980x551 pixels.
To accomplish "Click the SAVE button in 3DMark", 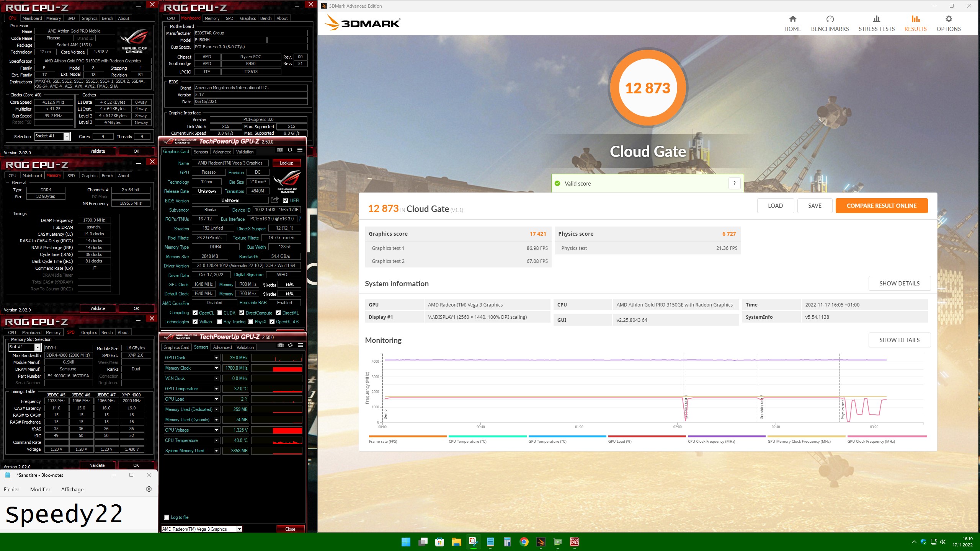I will click(815, 205).
